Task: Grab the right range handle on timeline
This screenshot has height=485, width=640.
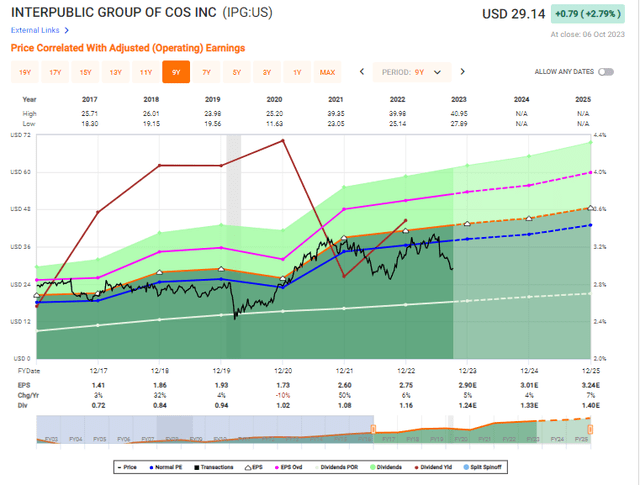Action: coord(590,429)
